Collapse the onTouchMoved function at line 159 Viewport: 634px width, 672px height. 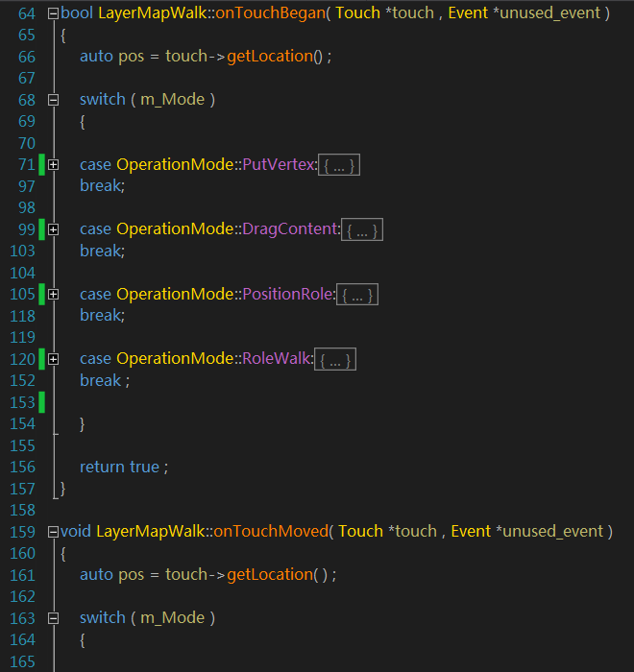pyautogui.click(x=53, y=532)
